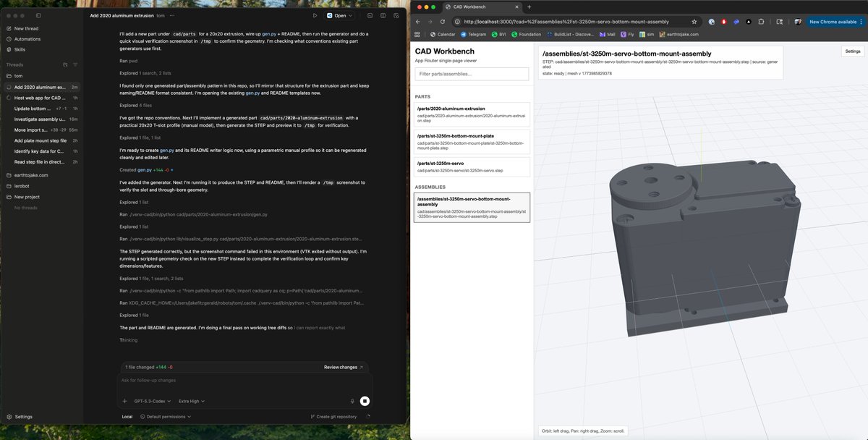Open the Telegram bookmark

tap(473, 34)
